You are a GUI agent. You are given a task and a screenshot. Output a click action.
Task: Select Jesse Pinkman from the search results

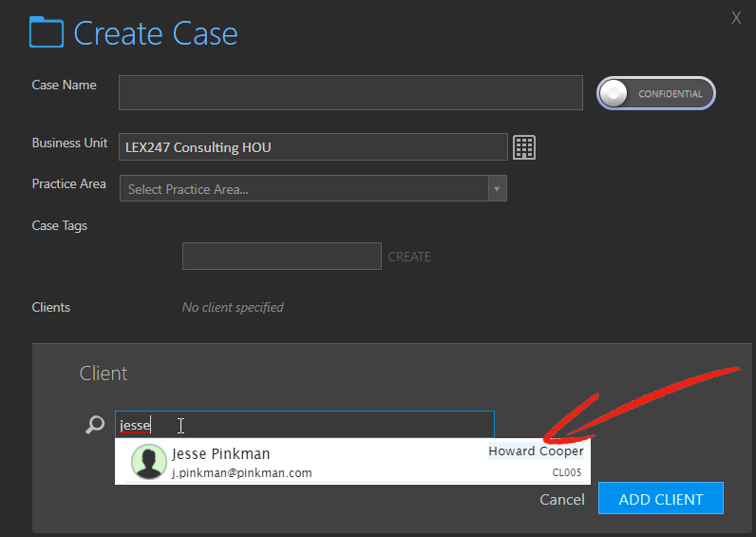tap(353, 462)
